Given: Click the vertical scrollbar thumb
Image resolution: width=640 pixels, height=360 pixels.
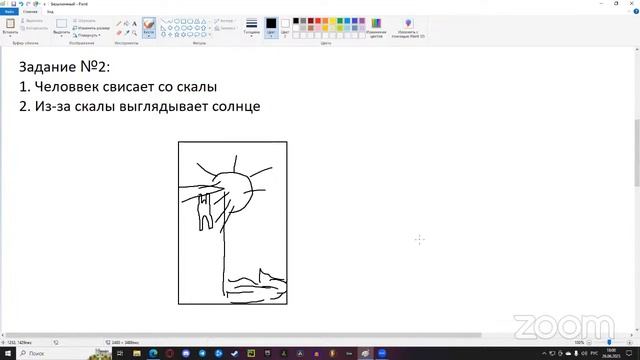Looking at the screenshot, I should coord(637,153).
